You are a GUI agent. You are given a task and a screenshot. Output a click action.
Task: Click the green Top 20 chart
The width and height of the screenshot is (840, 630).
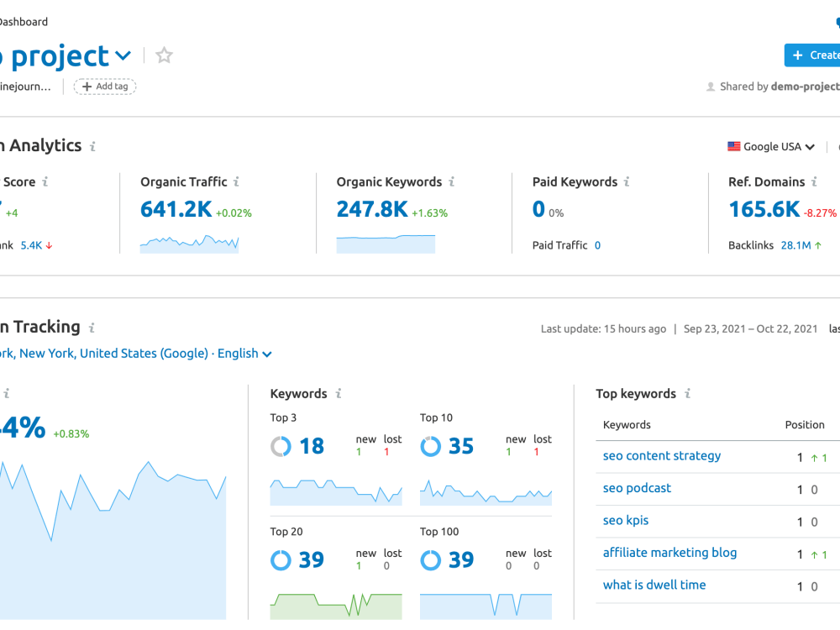click(x=336, y=606)
